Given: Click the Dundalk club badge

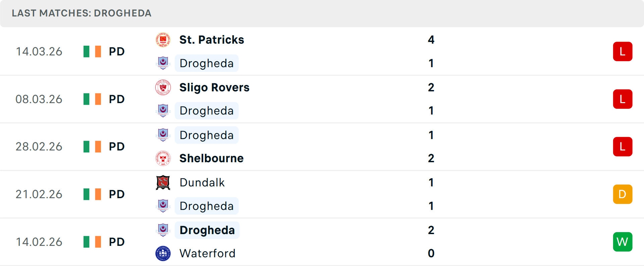Looking at the screenshot, I should click(x=163, y=183).
